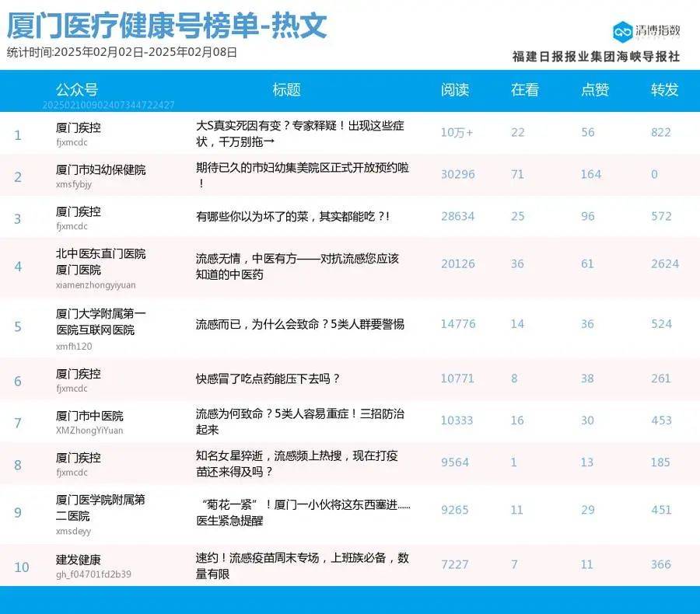Image resolution: width=700 pixels, height=614 pixels.
Task: Click 厦门疾控 in rank 8 row
Action: pos(78,458)
